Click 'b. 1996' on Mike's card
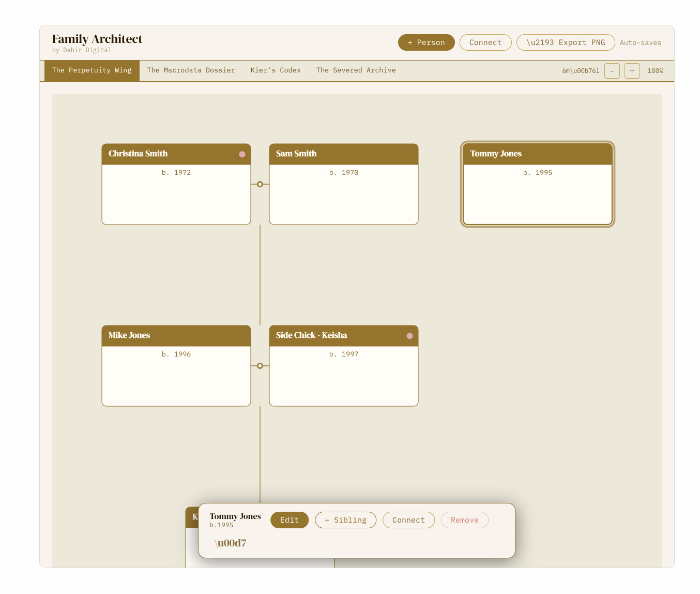The image size is (700, 594). click(176, 354)
